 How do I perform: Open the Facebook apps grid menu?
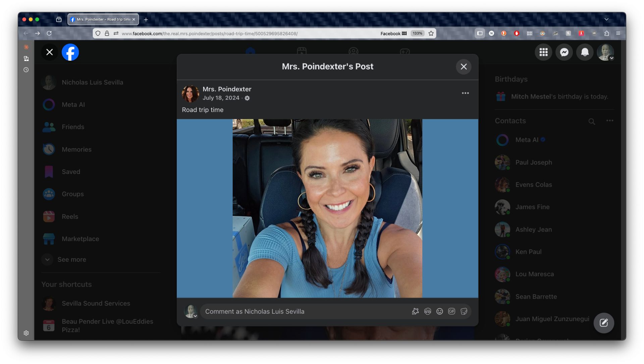click(x=543, y=52)
